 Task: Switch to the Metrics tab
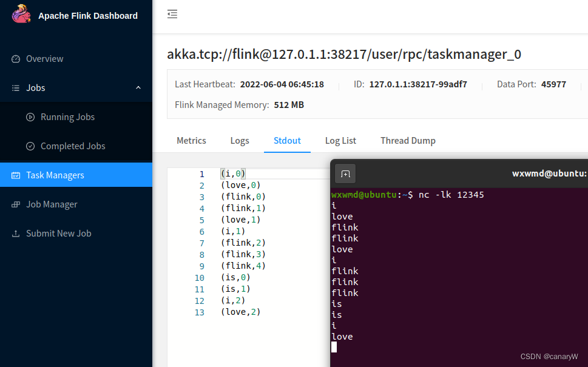click(x=191, y=140)
